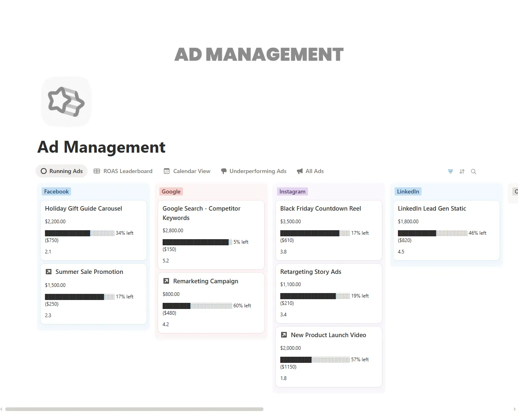Open the sort icon next to filter

[x=462, y=171]
